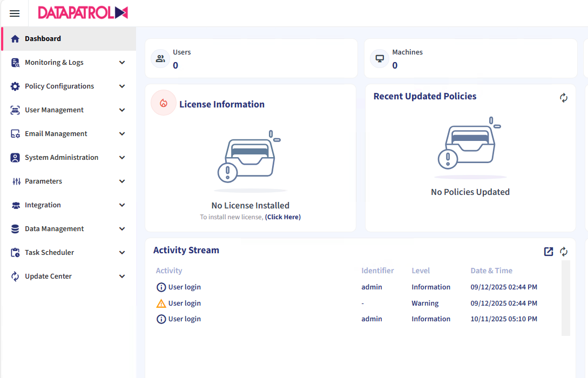Click the DataPatrol logo
The width and height of the screenshot is (588, 378).
coord(83,13)
